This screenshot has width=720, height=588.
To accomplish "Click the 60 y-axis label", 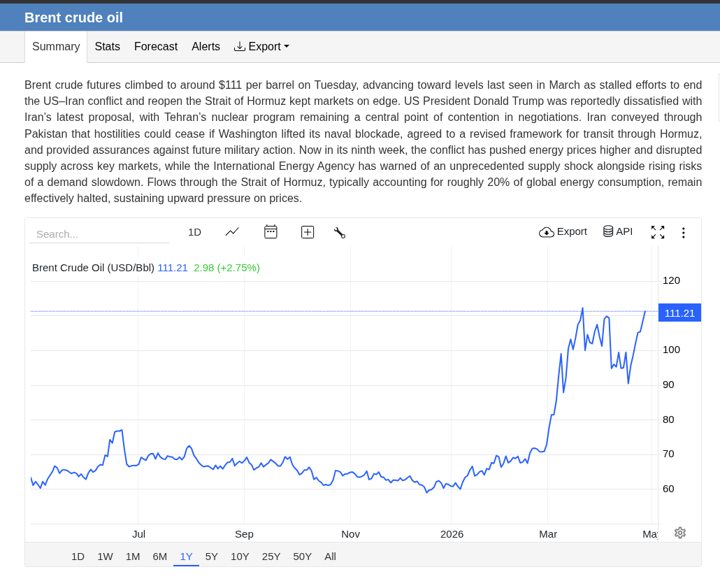I will point(668,489).
